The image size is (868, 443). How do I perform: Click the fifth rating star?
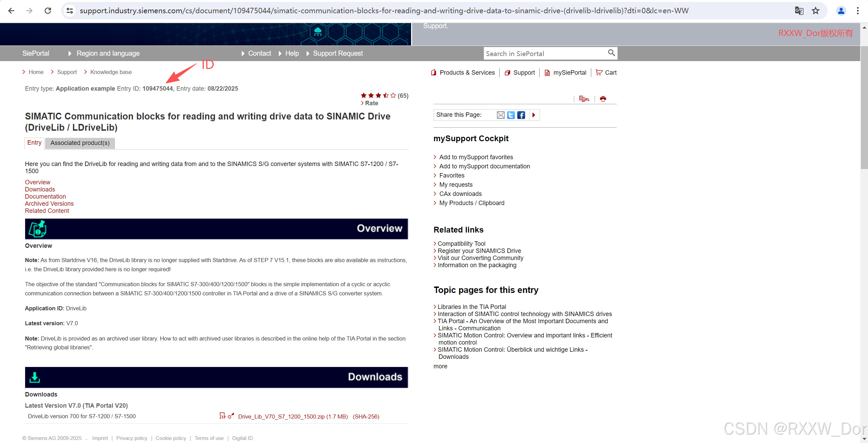393,95
